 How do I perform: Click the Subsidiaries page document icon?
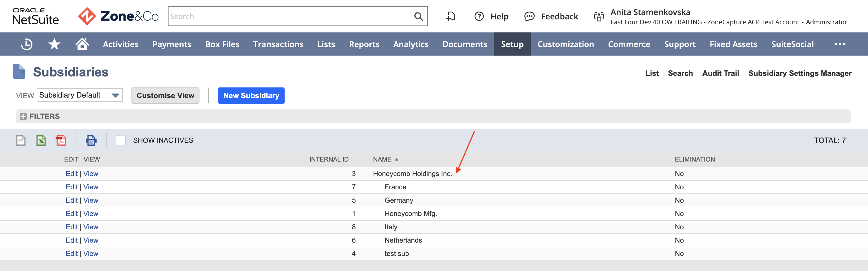click(x=19, y=71)
